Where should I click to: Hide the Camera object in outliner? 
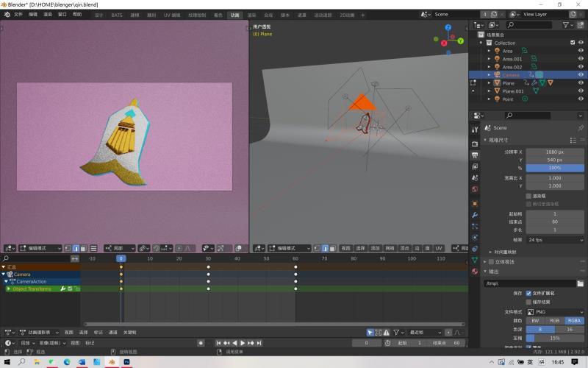pyautogui.click(x=581, y=74)
